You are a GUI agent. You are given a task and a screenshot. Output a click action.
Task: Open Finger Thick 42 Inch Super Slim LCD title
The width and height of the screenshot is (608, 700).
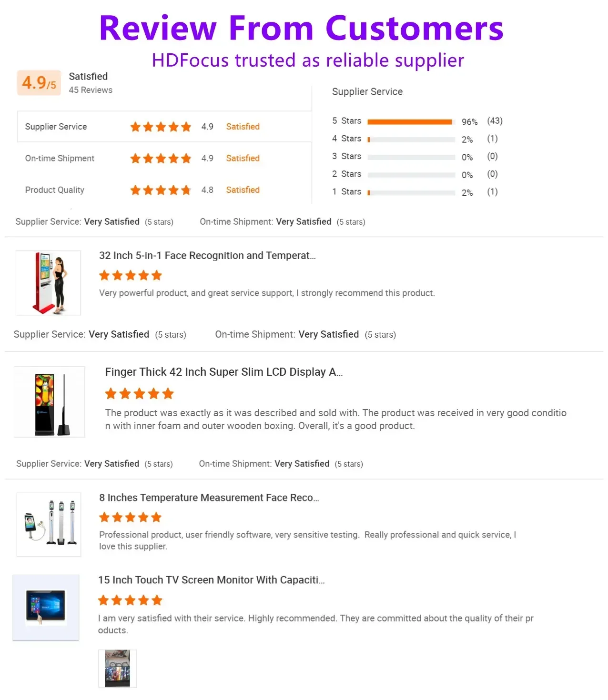pos(223,372)
